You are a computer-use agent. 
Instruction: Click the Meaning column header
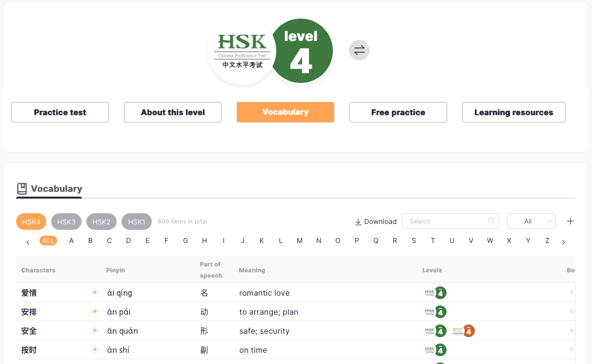point(252,270)
